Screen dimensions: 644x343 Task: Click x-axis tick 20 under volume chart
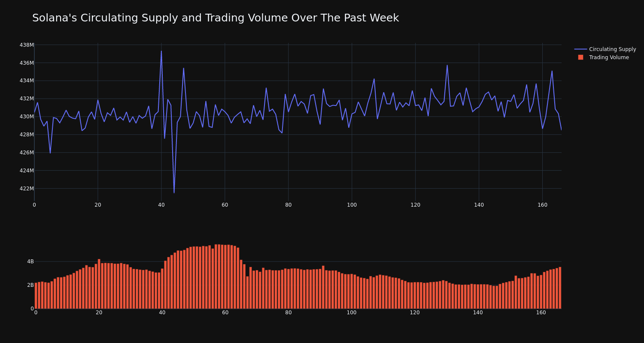[x=99, y=313]
